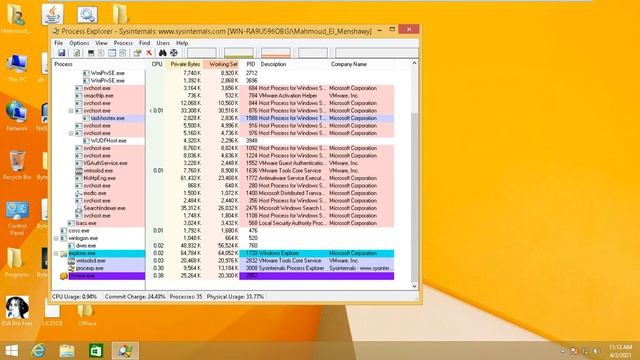Select the vmacthlp.exe process row
The width and height of the screenshot is (640, 360).
[224, 96]
